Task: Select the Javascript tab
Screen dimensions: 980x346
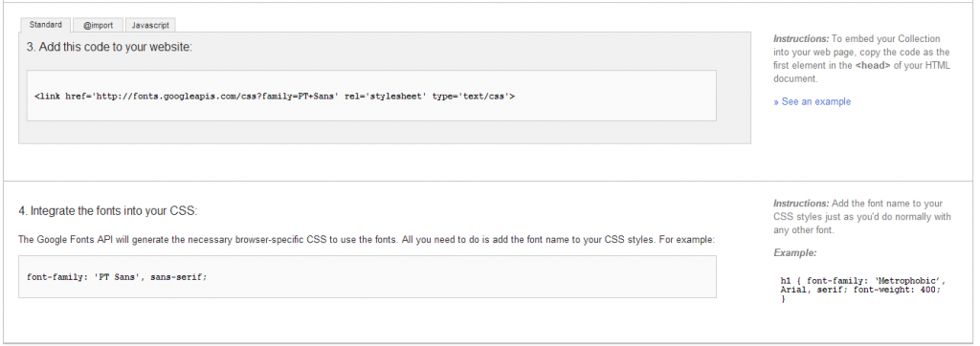Action: [x=150, y=26]
